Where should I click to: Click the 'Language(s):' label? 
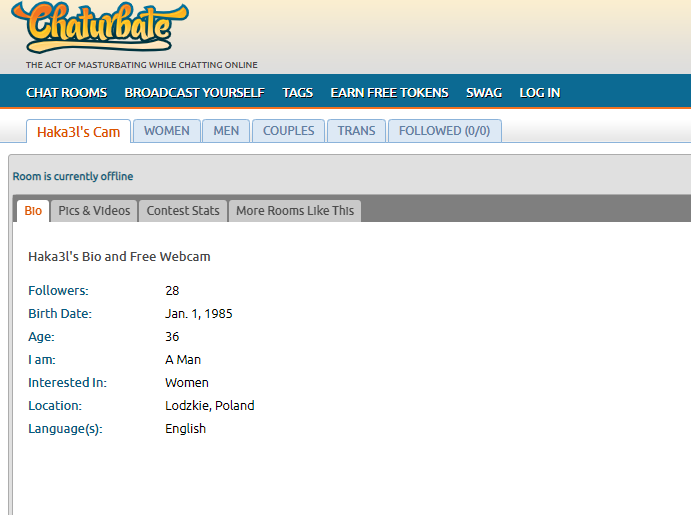pyautogui.click(x=65, y=429)
